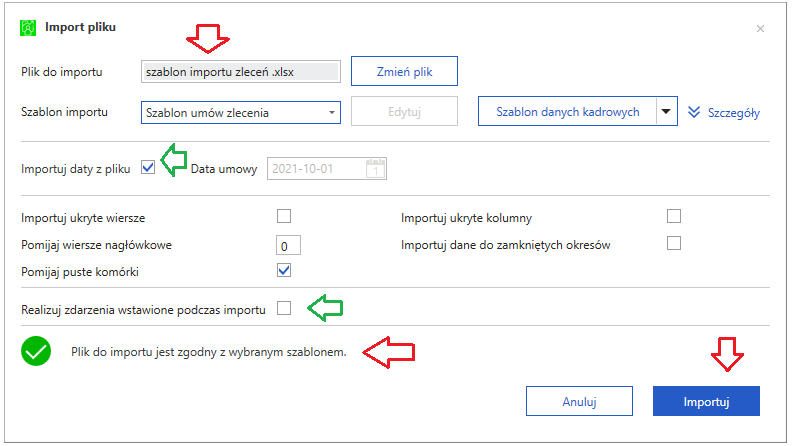
Task: Open the calendar icon in Data umowy field
Action: pos(375,168)
